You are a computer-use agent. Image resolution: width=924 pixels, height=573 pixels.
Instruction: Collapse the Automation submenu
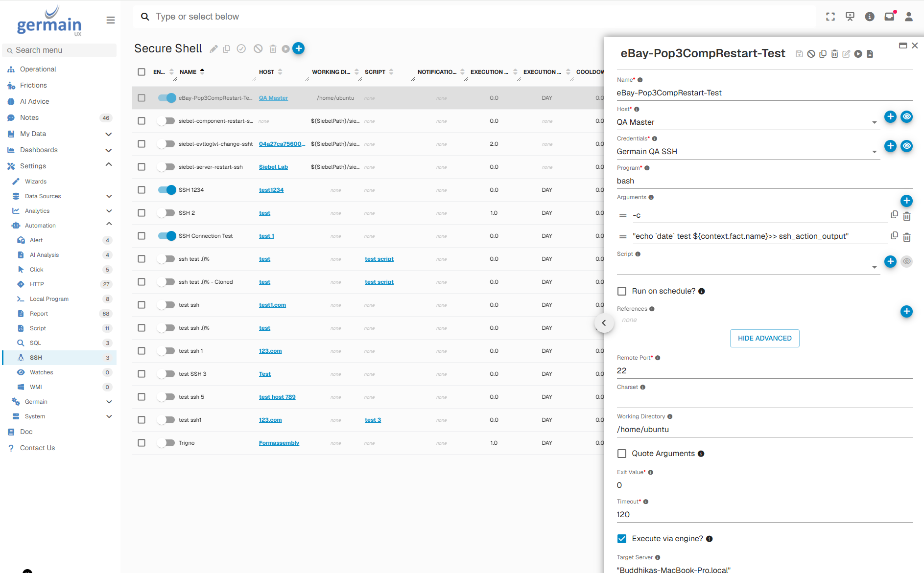coord(109,224)
